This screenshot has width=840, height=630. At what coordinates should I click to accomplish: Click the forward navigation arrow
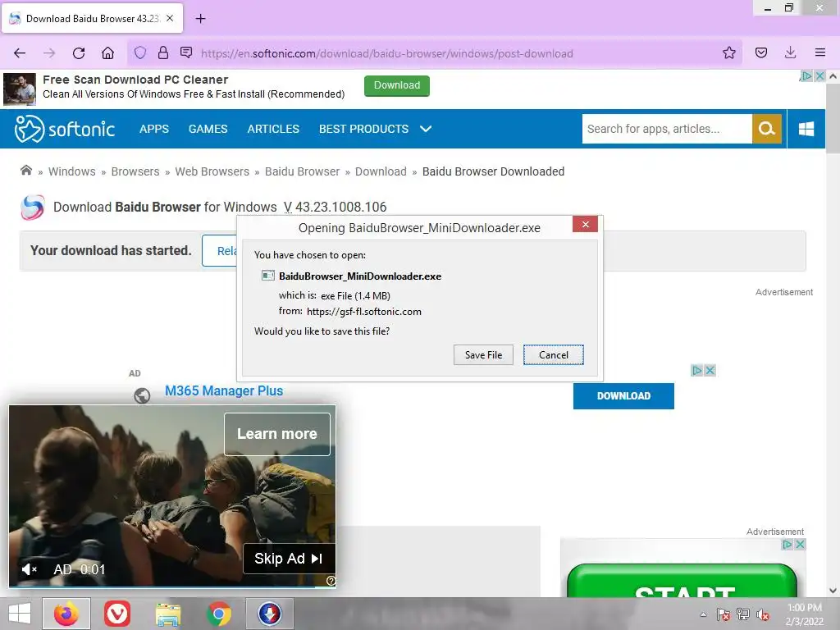[49, 53]
